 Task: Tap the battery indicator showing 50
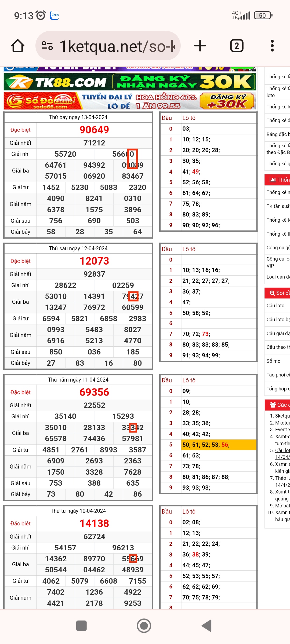click(263, 16)
